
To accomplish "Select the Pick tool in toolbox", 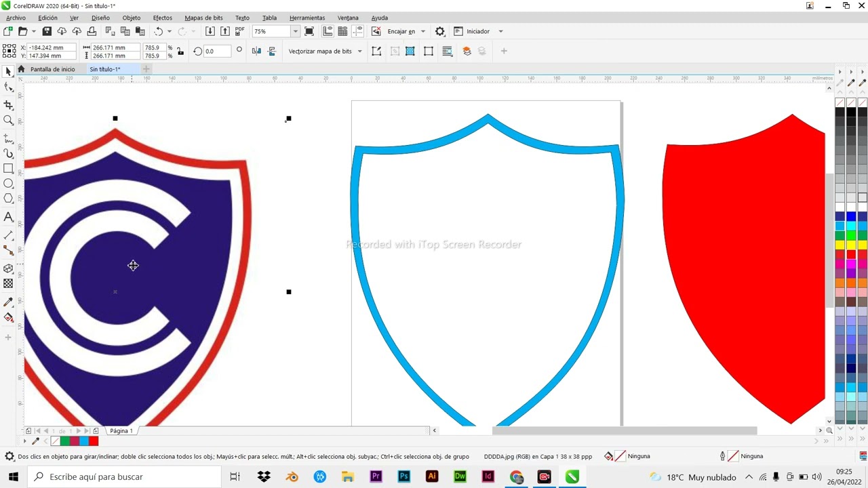I will click(x=8, y=72).
